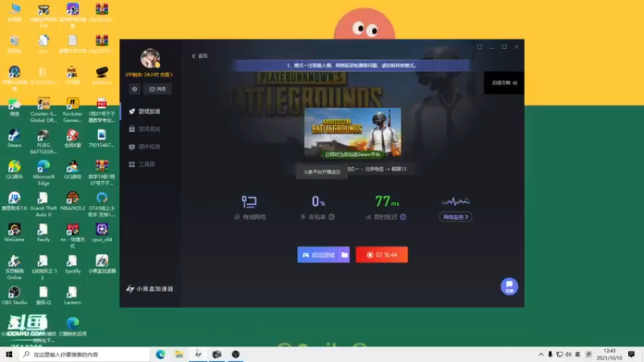Screen dimensions: 644x362
Task: Open taskbar clock showing 12:43
Action: [x=609, y=354]
